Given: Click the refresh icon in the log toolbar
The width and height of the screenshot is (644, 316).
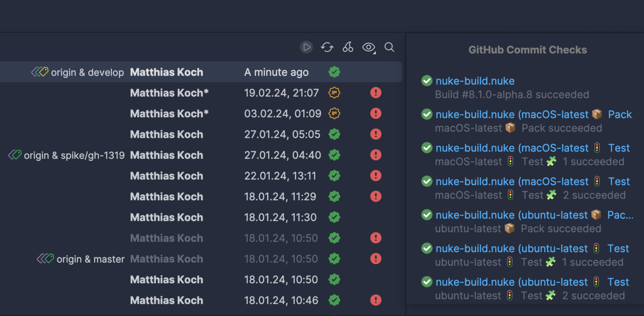Looking at the screenshot, I should pyautogui.click(x=327, y=47).
